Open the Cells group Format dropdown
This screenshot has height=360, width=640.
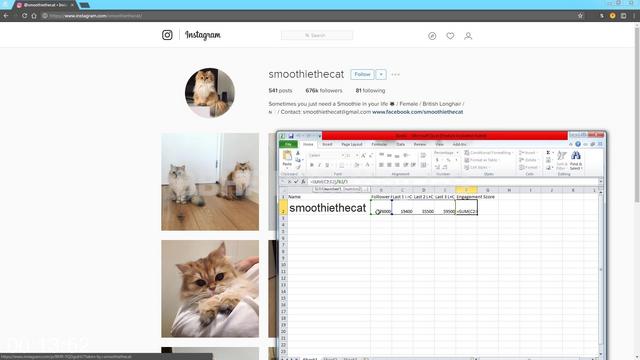tap(529, 167)
